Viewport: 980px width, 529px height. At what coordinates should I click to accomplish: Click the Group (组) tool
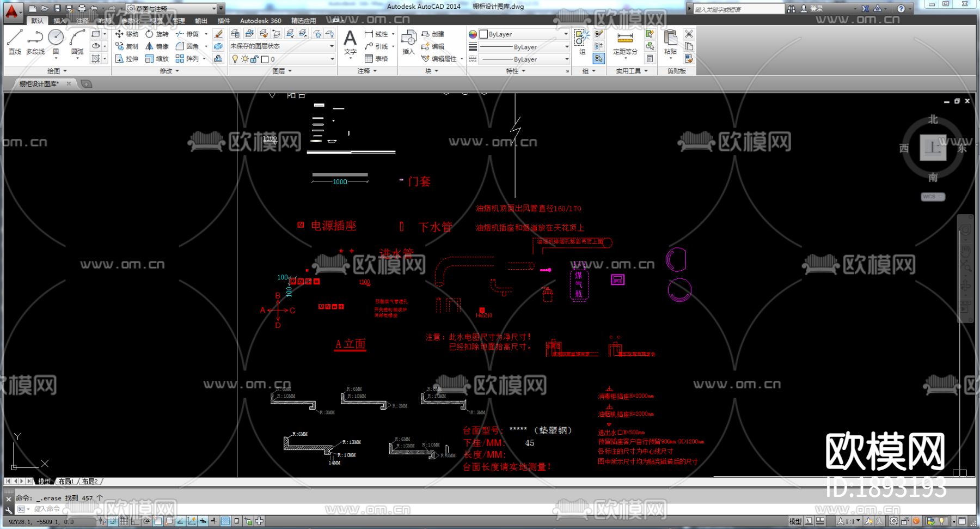pos(581,41)
